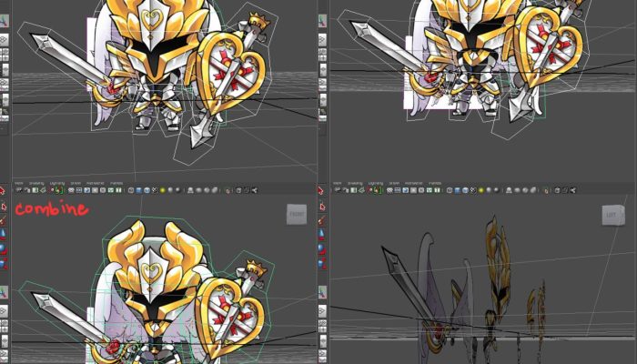Activate the Rotate tool sphere icon
This screenshot has height=364, width=637.
[x=4, y=248]
